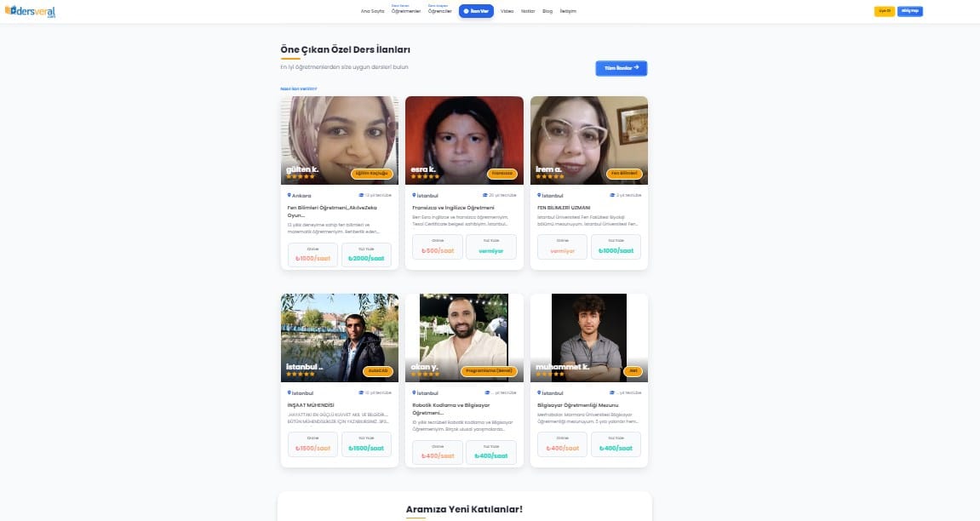This screenshot has height=521, width=980.
Task: Click the yellow Üye Ol button
Action: click(885, 11)
